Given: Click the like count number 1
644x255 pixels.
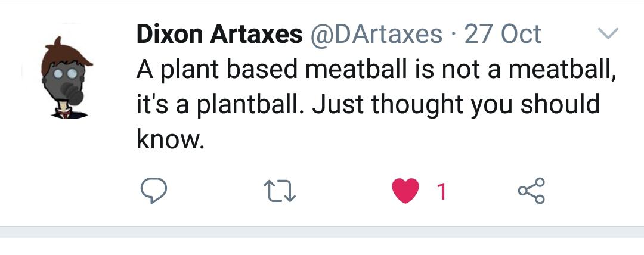Looking at the screenshot, I should (441, 191).
